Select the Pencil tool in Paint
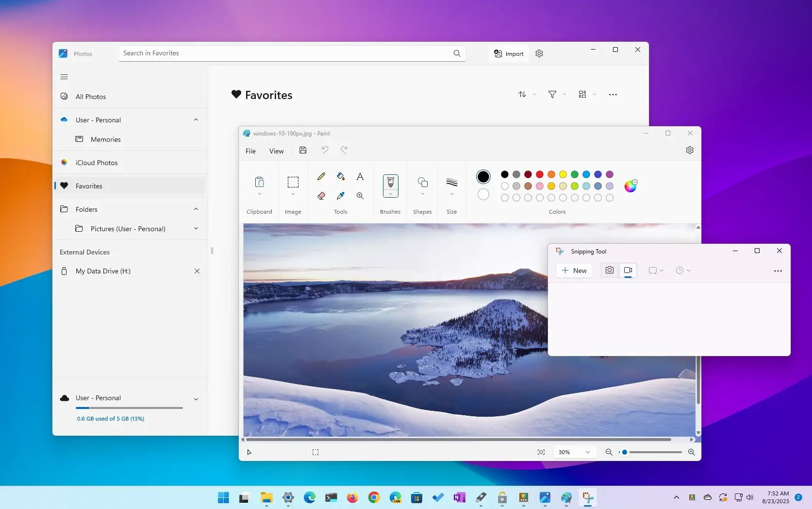This screenshot has height=509, width=812. pos(321,176)
